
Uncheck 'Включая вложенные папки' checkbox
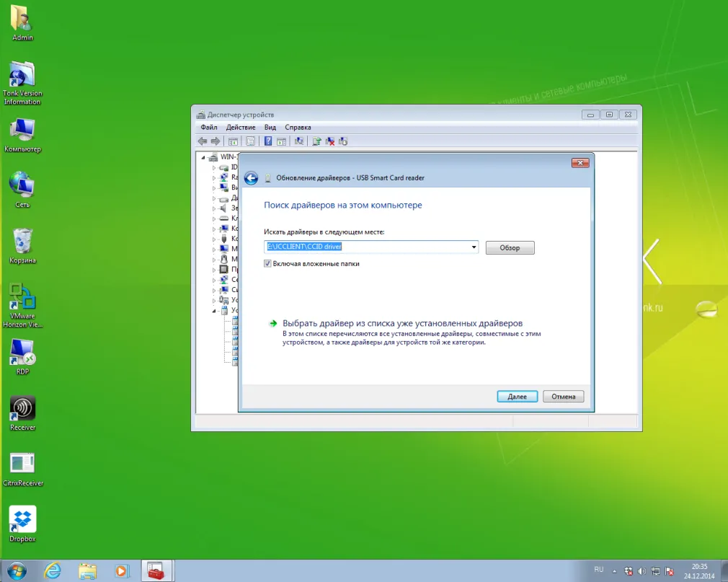coord(267,264)
